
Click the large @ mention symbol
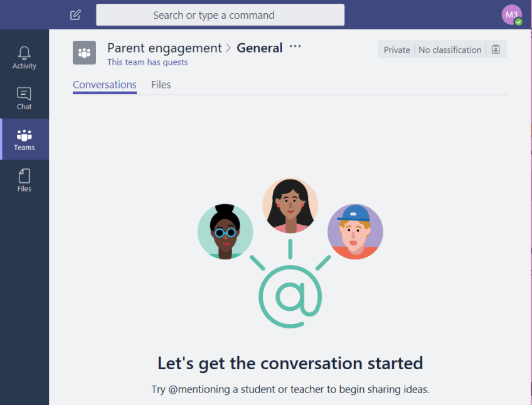[x=290, y=296]
